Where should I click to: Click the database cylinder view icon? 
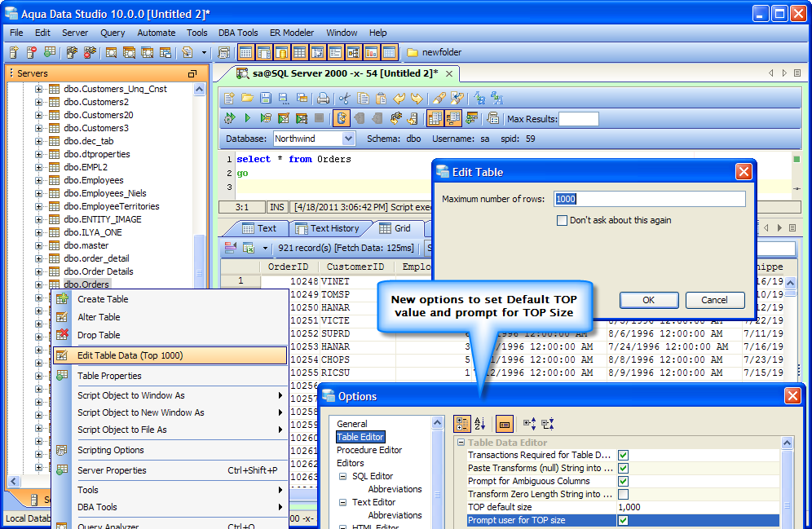point(281,52)
